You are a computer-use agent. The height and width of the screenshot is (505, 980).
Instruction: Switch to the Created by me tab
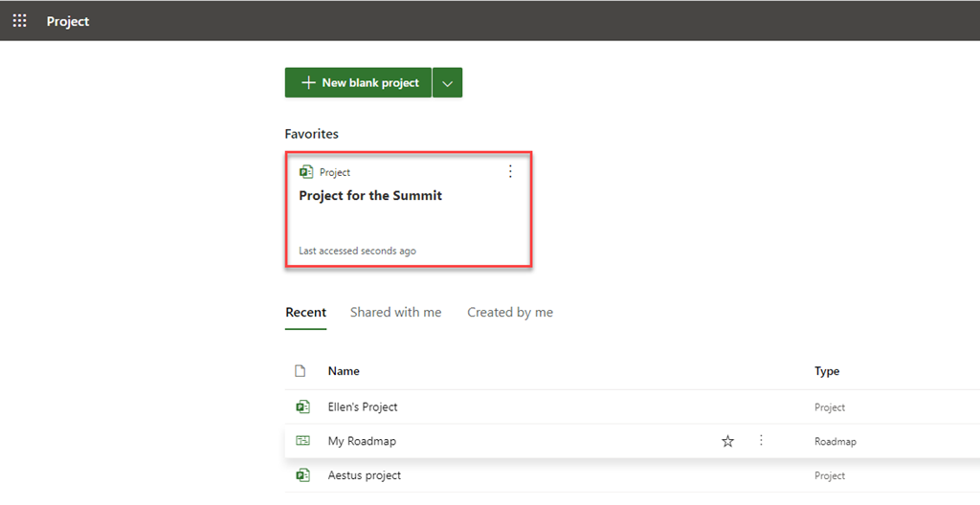pos(509,313)
